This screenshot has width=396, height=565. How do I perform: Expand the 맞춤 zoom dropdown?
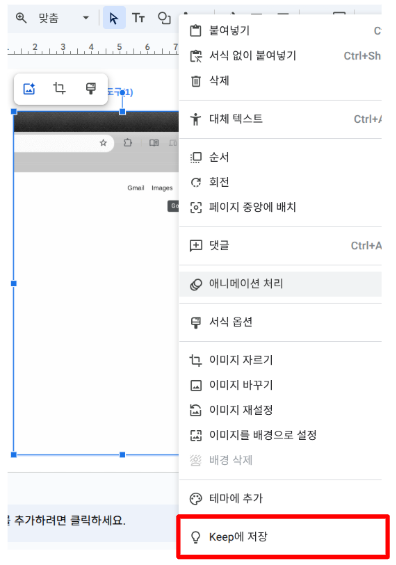click(x=85, y=18)
